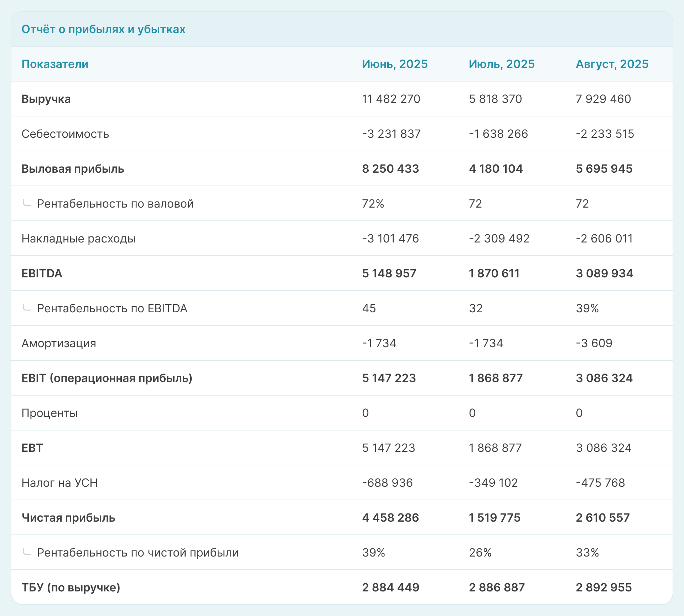Click the Амортизация value for July

point(486,343)
